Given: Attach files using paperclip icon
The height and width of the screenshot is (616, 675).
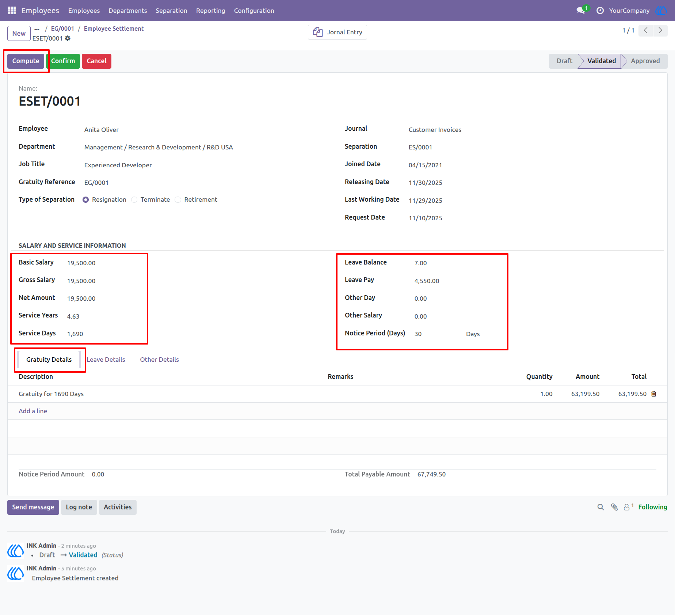Looking at the screenshot, I should point(614,507).
